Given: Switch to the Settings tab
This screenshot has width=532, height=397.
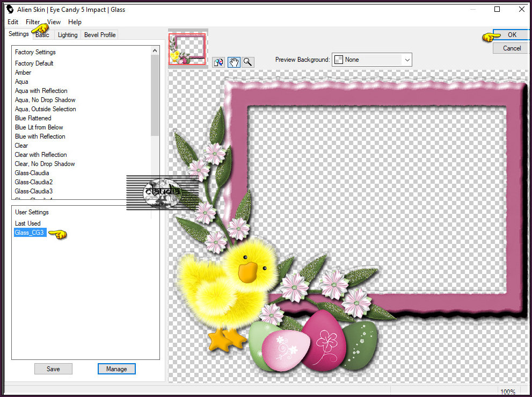Looking at the screenshot, I should coord(19,34).
